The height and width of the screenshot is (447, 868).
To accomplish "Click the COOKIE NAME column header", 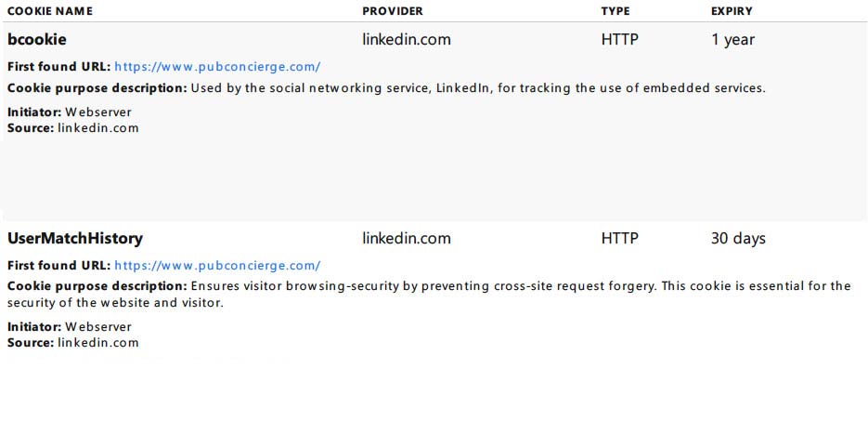I will pos(50,11).
